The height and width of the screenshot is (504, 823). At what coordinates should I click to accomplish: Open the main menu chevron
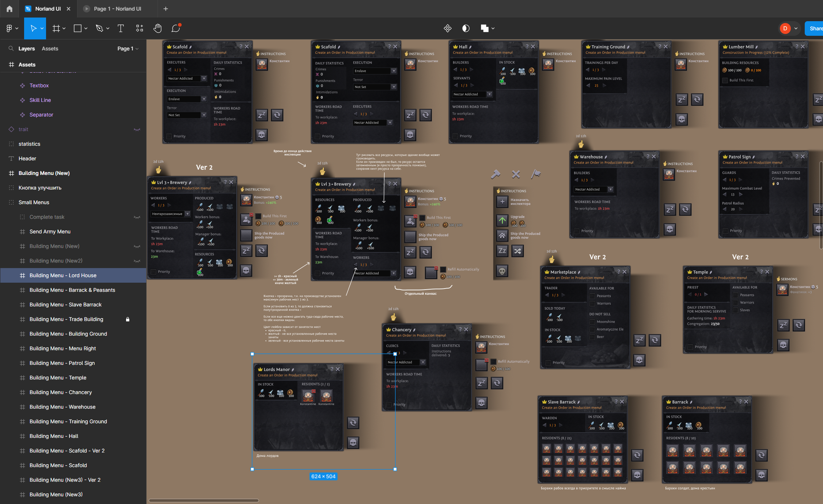pos(17,28)
